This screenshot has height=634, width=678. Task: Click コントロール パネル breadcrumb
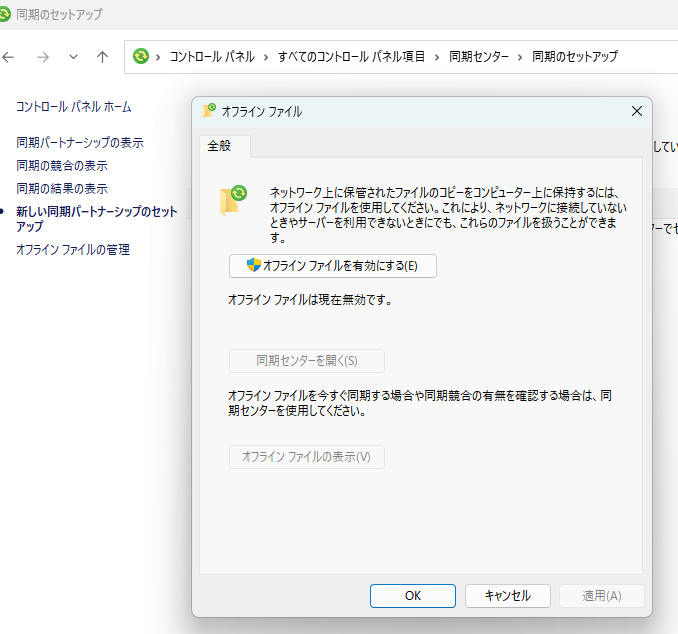pos(212,57)
